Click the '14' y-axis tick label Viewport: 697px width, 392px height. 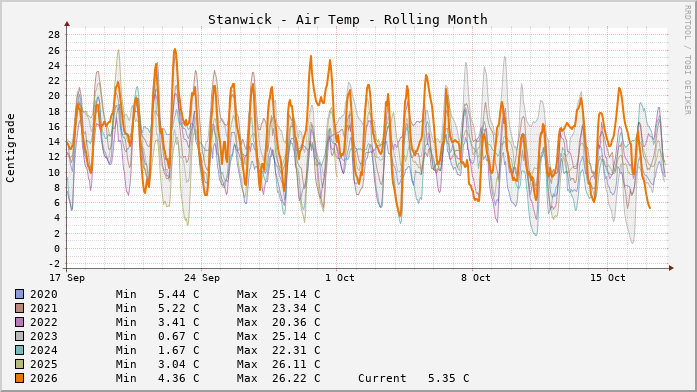pyautogui.click(x=54, y=141)
